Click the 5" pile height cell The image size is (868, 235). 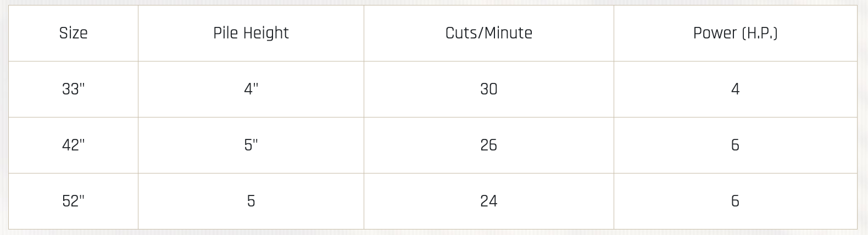pyautogui.click(x=251, y=145)
